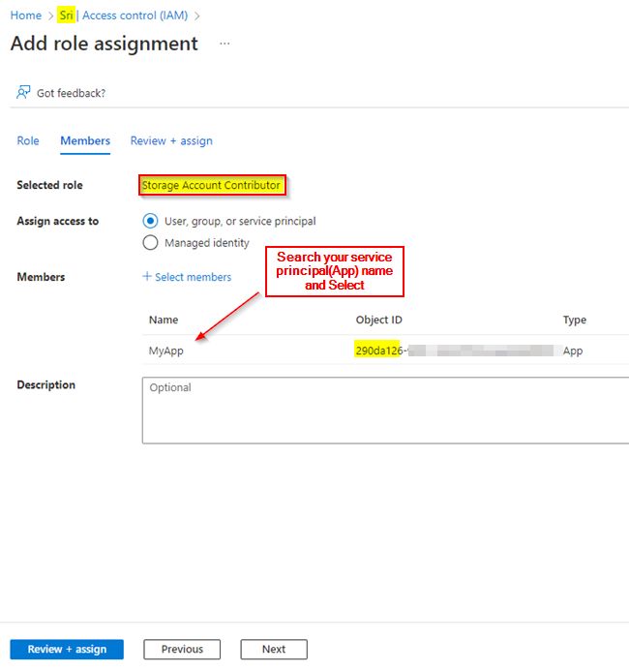Switch to the Role tab

click(x=28, y=141)
